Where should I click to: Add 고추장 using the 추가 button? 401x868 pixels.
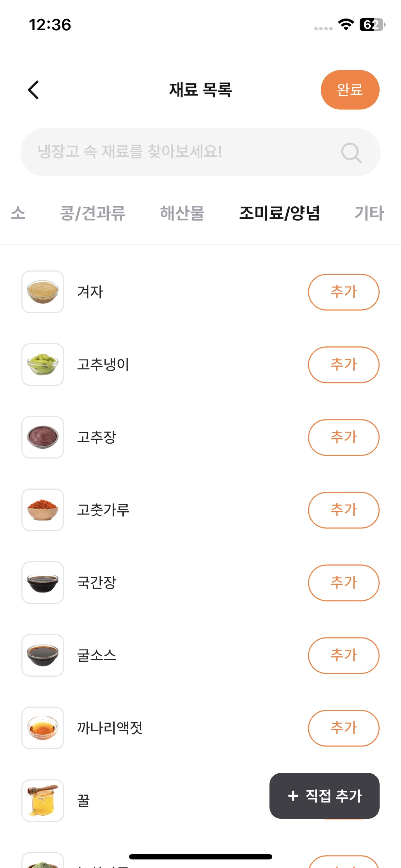coord(344,437)
